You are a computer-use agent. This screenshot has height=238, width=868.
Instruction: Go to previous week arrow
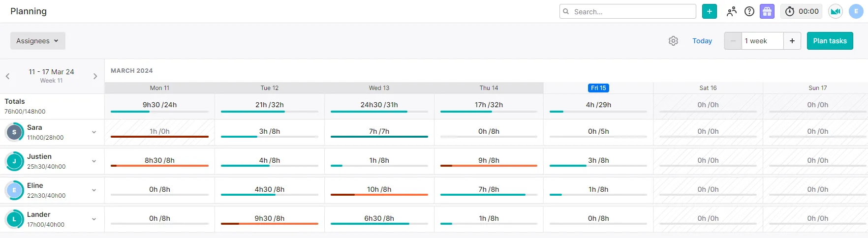[8, 76]
